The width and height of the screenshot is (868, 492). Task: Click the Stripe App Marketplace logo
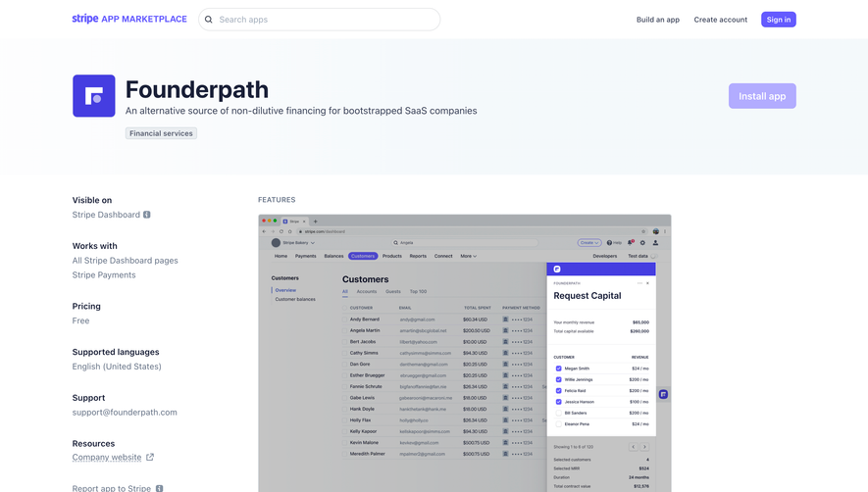[x=129, y=19]
